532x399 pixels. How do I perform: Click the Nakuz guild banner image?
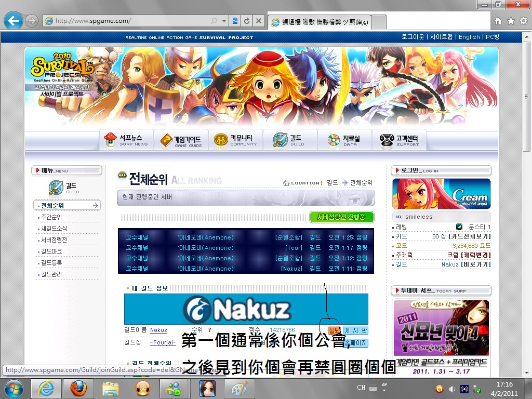pyautogui.click(x=246, y=309)
